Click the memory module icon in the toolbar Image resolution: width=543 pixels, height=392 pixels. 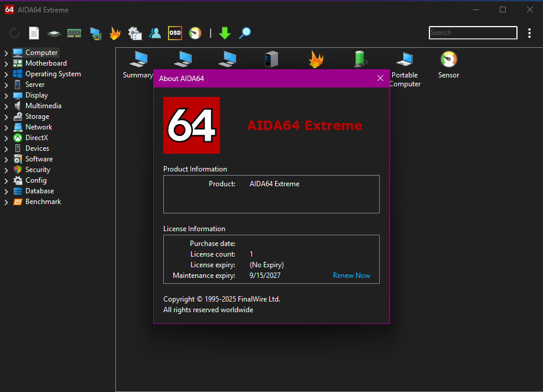[x=74, y=33]
